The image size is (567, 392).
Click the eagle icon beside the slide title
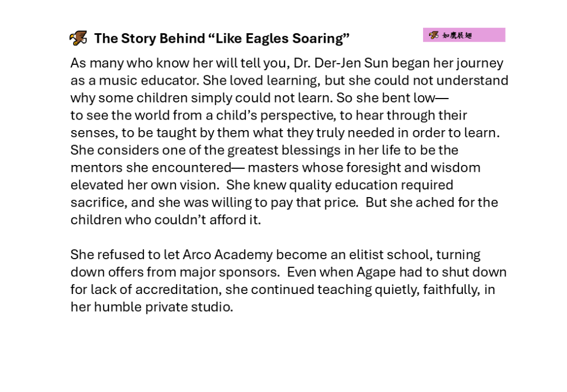click(78, 38)
